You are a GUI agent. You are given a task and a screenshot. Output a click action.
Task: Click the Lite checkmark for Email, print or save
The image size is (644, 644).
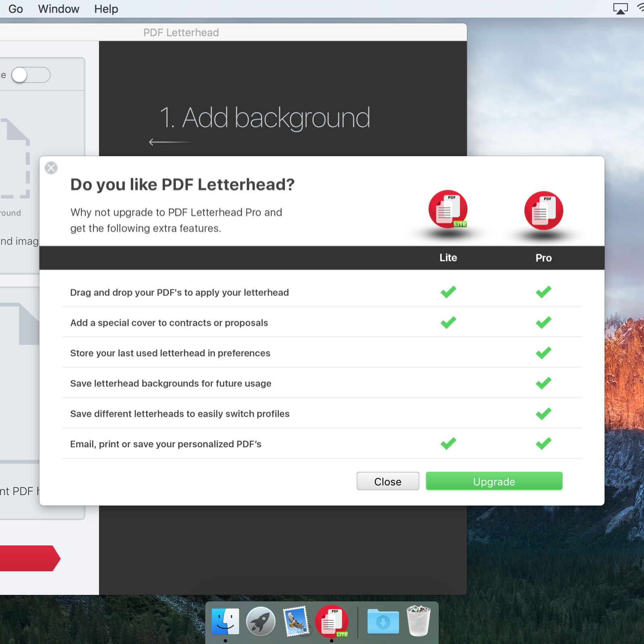pyautogui.click(x=448, y=443)
